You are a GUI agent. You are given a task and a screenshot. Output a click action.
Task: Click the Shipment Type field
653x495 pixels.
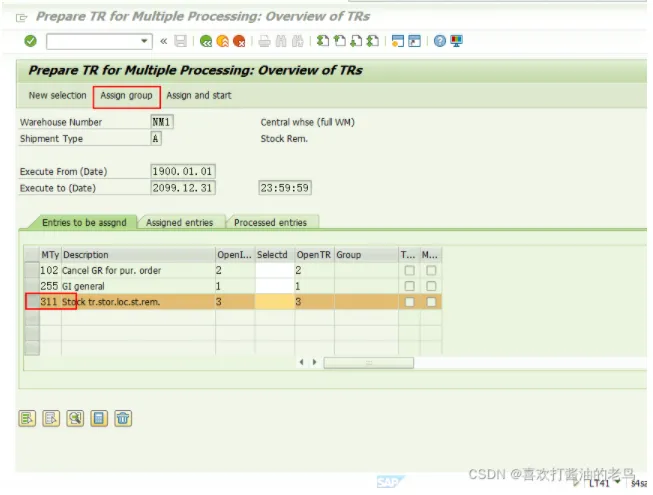pyautogui.click(x=156, y=139)
